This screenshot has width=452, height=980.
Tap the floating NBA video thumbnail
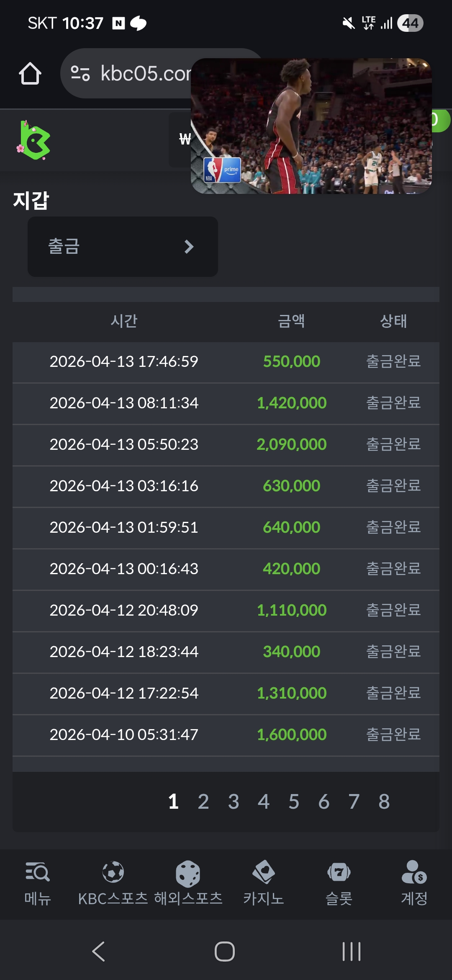(311, 126)
